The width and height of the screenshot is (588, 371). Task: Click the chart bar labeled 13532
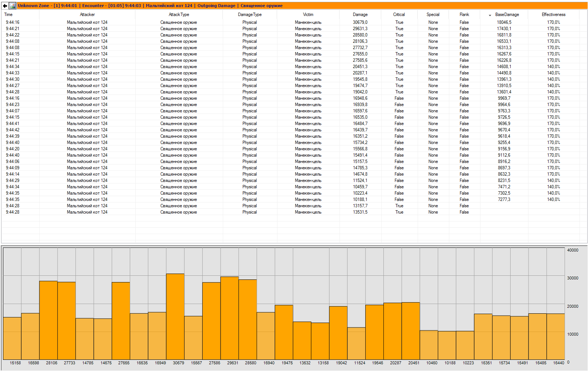[x=302, y=341]
